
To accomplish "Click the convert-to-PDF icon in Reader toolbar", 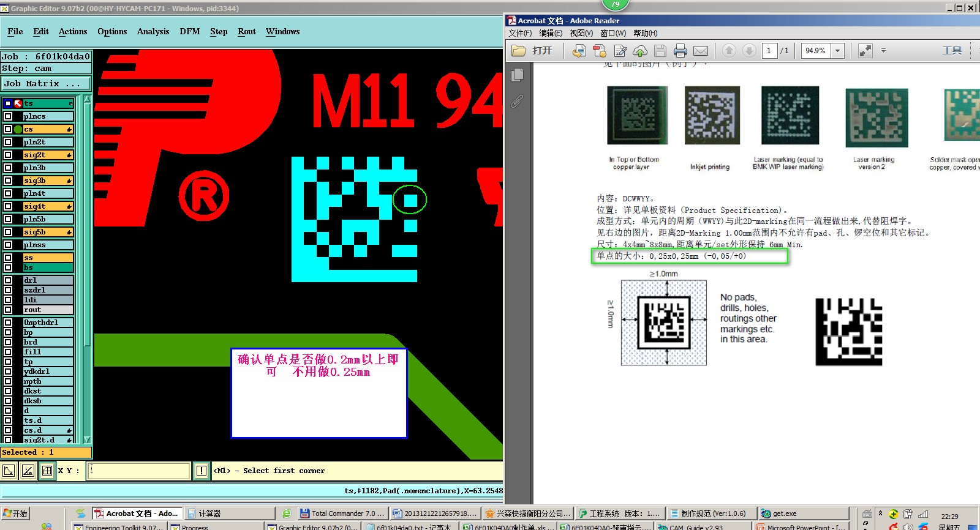I will coord(579,51).
